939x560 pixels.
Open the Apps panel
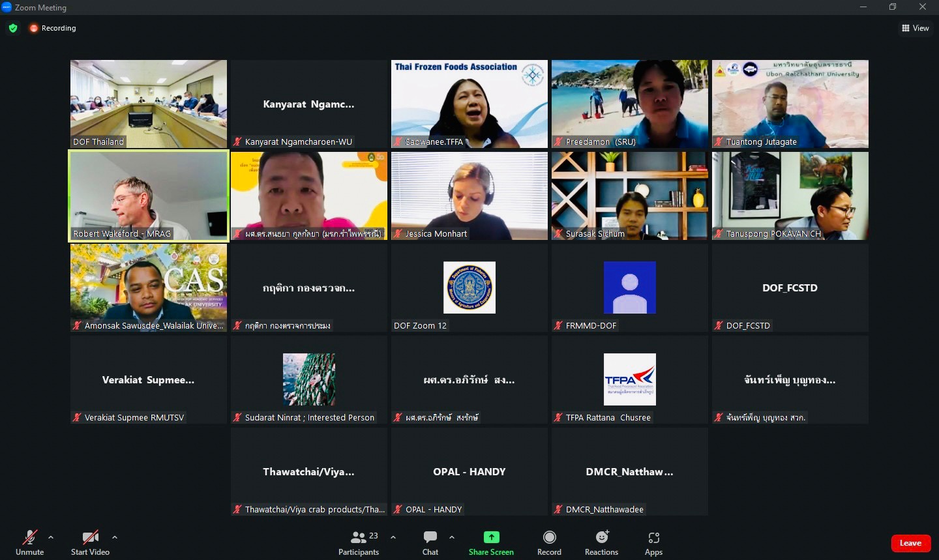tap(653, 538)
